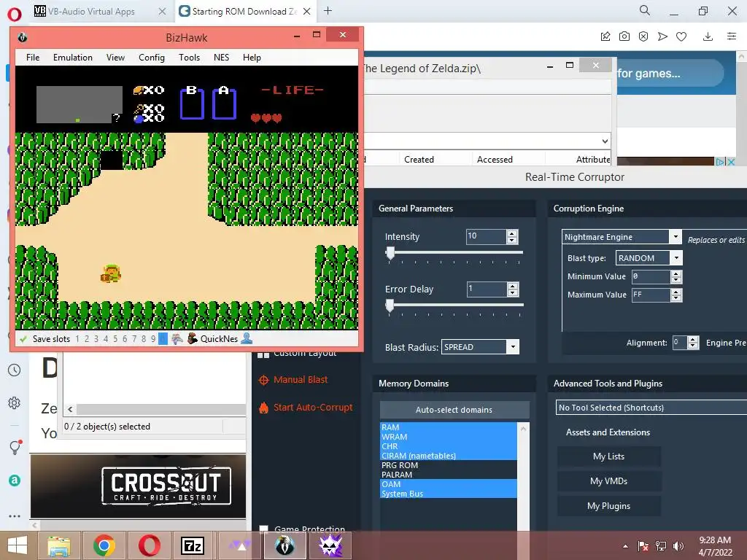Click the Manual Blast crosshair icon

263,380
